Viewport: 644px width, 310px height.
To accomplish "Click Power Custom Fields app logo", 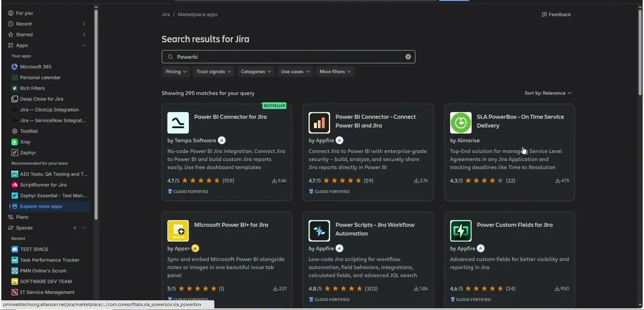I will pyautogui.click(x=461, y=231).
